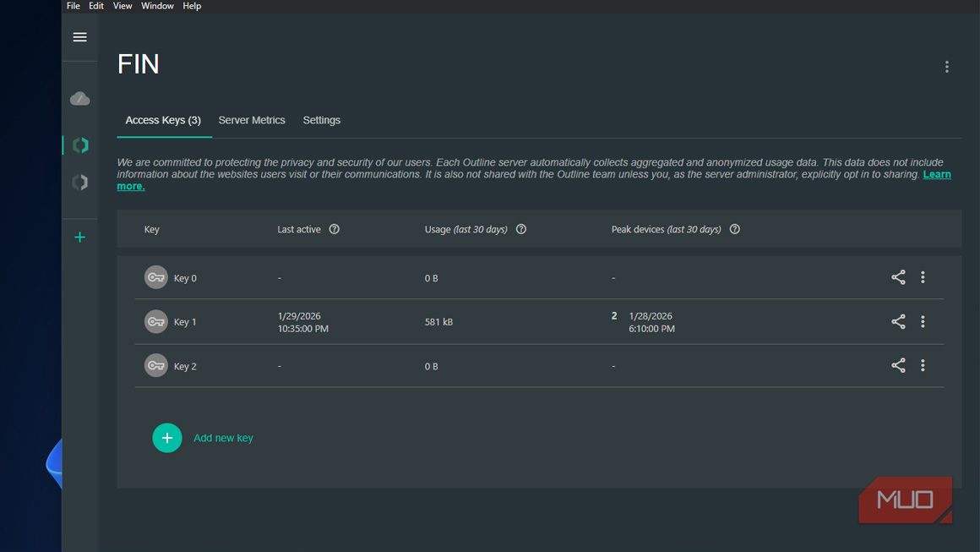Click the 581 kB usage value

click(x=438, y=322)
